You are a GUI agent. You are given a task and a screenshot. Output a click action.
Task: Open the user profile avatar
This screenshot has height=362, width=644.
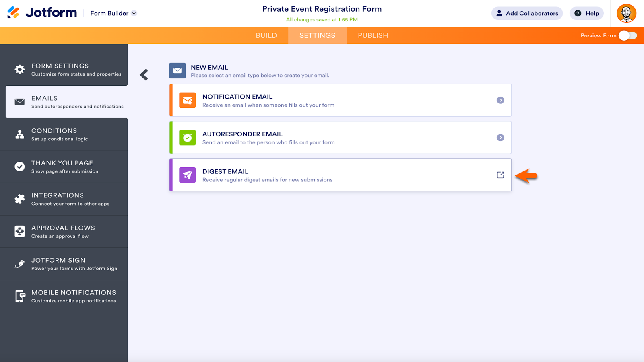(x=626, y=13)
